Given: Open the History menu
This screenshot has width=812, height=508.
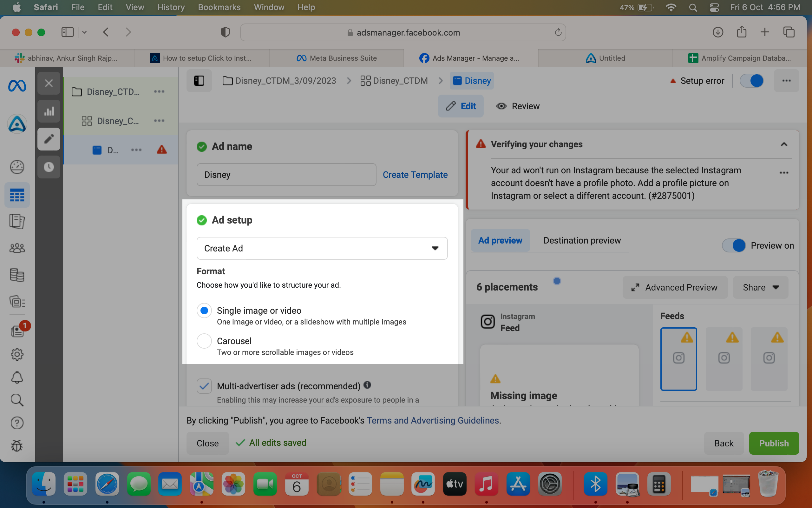Looking at the screenshot, I should tap(171, 7).
